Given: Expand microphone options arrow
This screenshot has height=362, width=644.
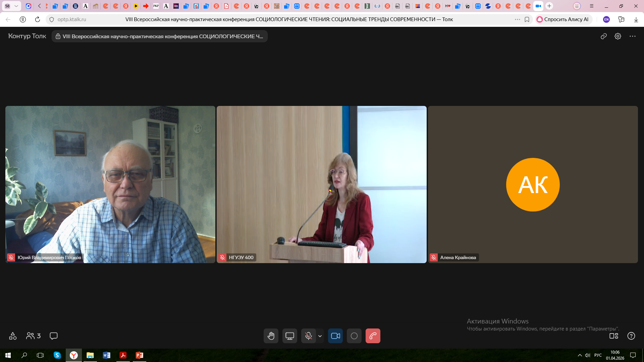Looking at the screenshot, I should coord(320,336).
